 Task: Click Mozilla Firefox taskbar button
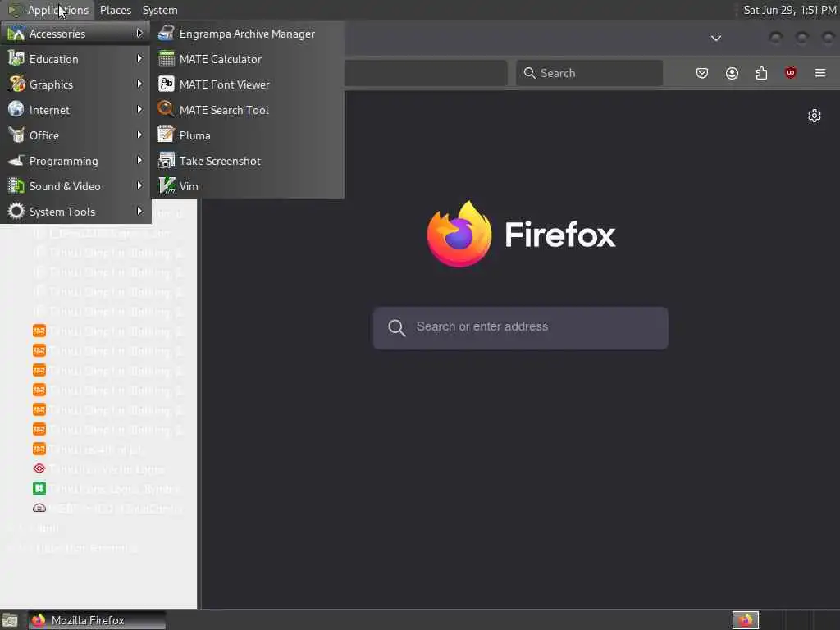[x=97, y=620]
